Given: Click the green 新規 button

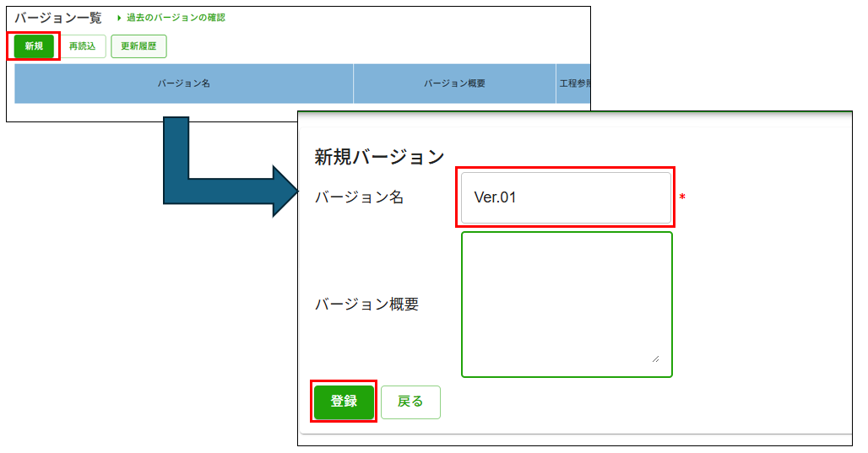Looking at the screenshot, I should point(34,46).
